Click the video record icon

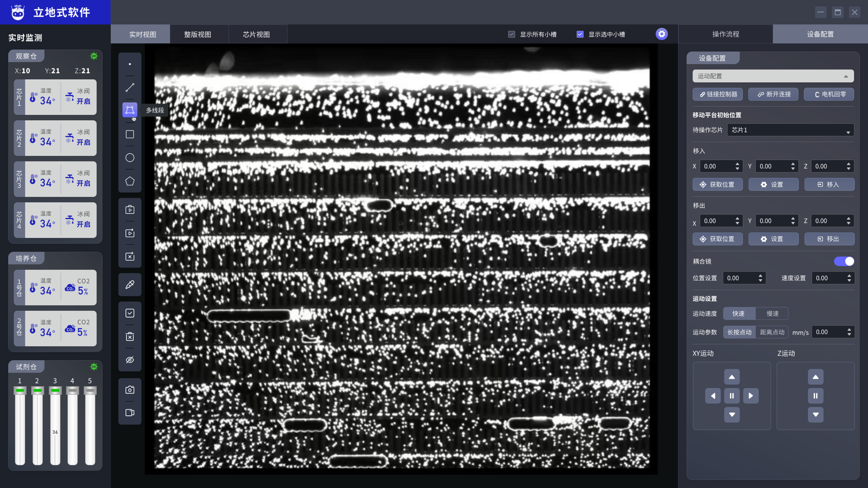(130, 413)
